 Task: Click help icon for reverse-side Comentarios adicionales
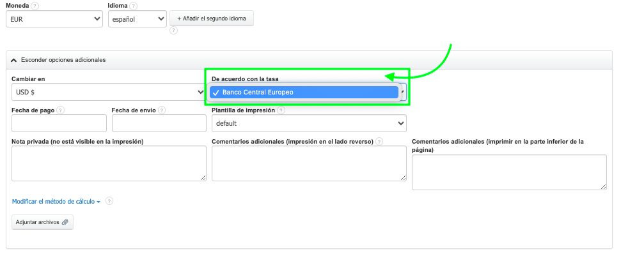click(x=379, y=141)
